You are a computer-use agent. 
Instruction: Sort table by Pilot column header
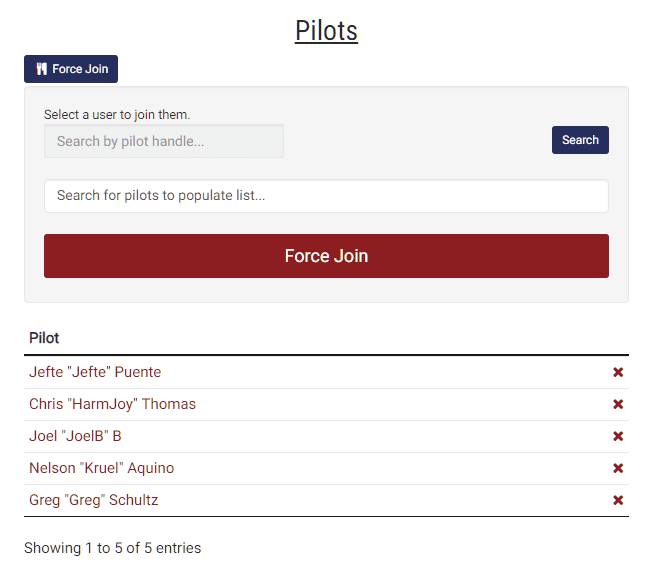pyautogui.click(x=44, y=338)
